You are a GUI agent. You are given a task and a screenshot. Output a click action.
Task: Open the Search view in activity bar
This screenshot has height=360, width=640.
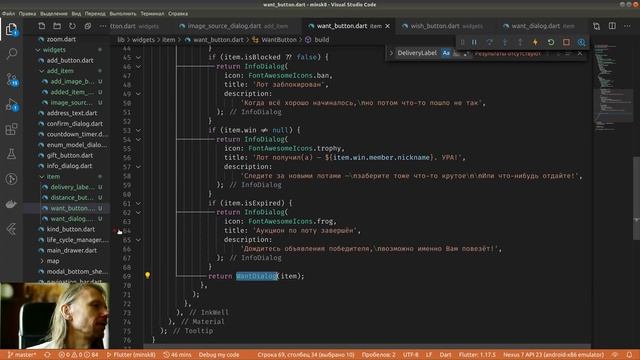[x=11, y=53]
